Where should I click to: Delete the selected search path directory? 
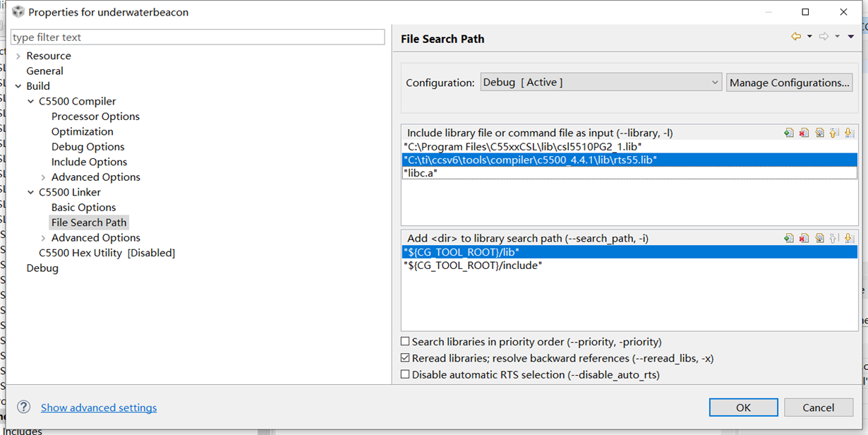[x=804, y=239]
